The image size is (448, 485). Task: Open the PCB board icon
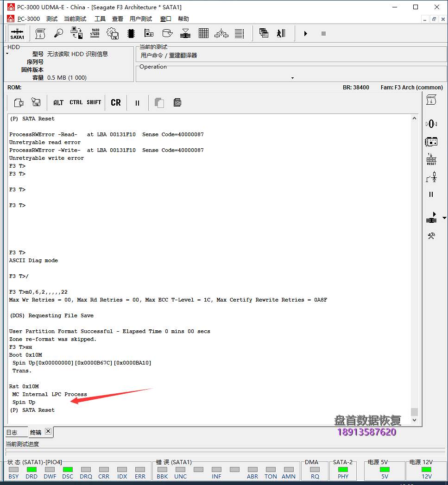[149, 33]
